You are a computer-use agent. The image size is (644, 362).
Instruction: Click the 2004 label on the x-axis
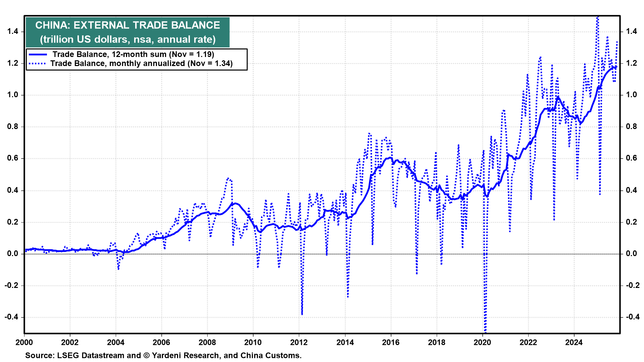click(116, 342)
